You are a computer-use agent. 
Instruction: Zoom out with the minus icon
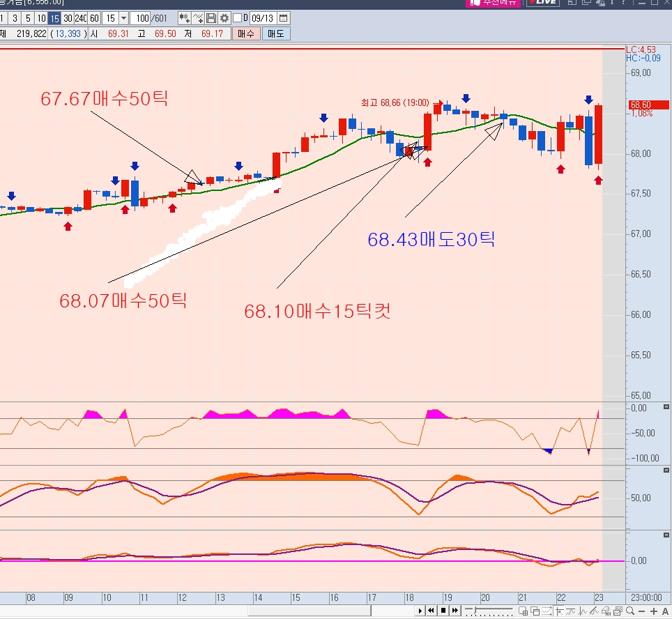coord(641,611)
